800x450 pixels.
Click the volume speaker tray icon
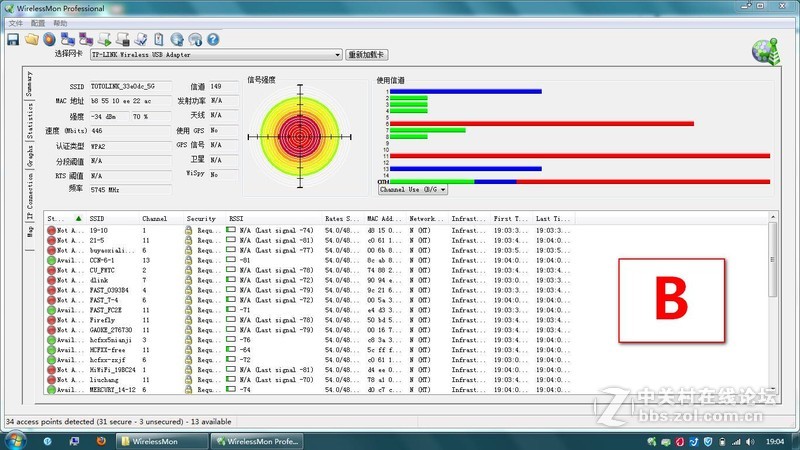pos(749,441)
